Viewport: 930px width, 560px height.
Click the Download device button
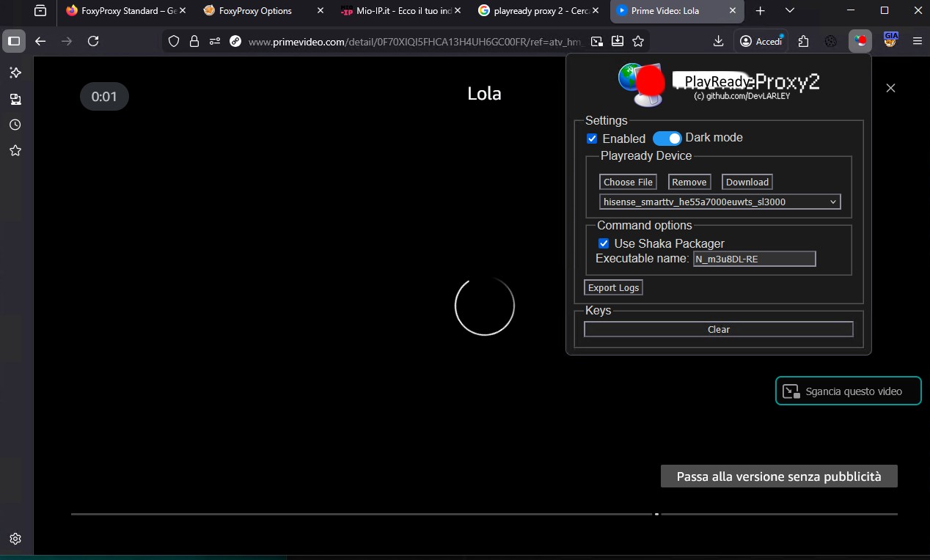747,182
